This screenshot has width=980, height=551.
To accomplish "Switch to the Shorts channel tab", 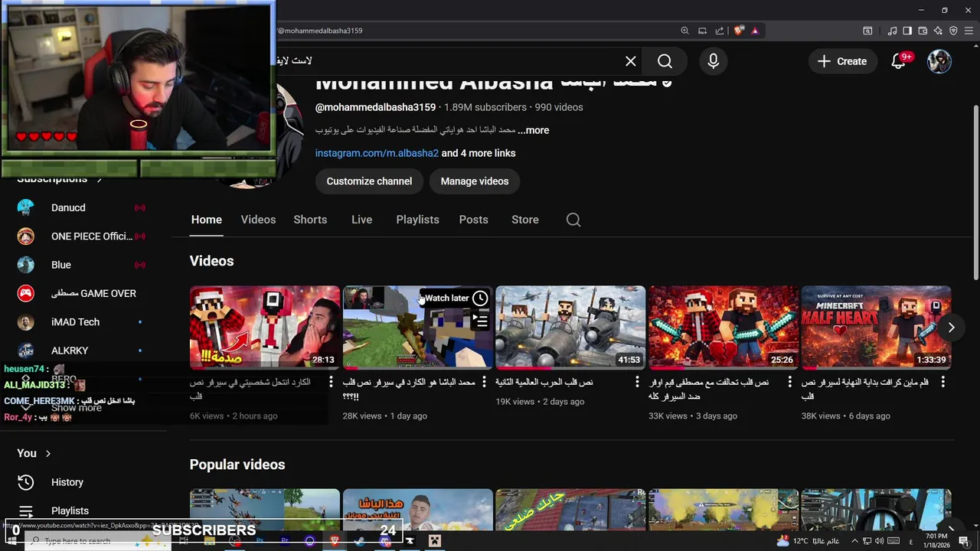I will [x=310, y=220].
